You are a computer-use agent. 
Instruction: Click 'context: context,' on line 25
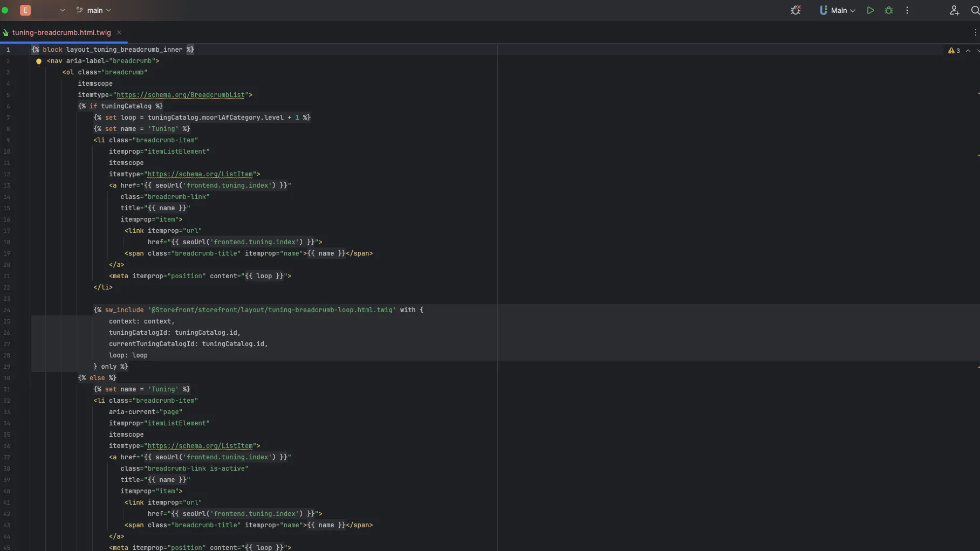pos(141,321)
